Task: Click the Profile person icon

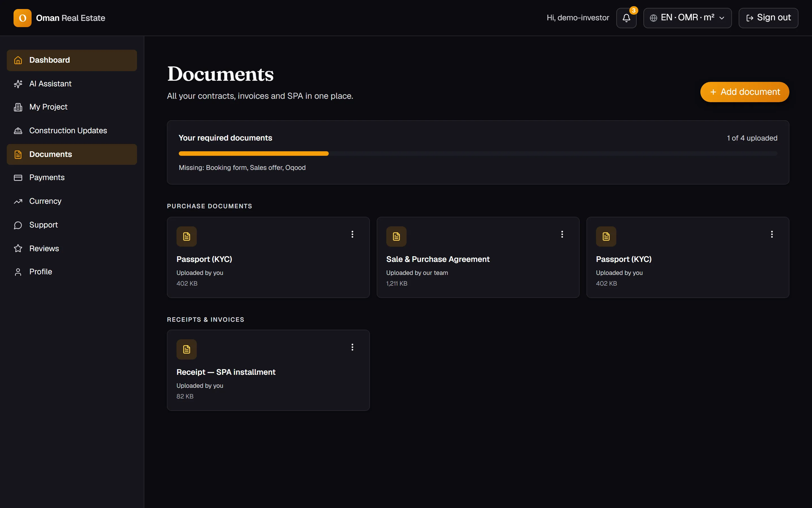Action: pyautogui.click(x=18, y=272)
